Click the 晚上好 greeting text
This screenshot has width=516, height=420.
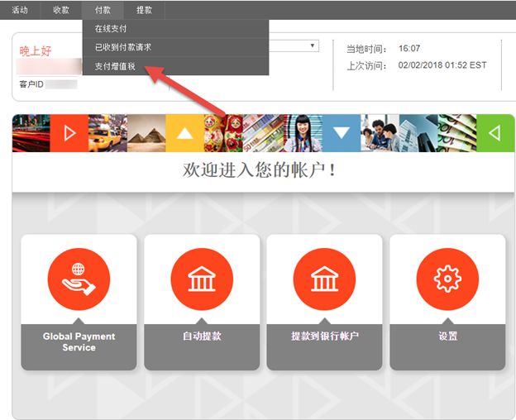(x=36, y=51)
